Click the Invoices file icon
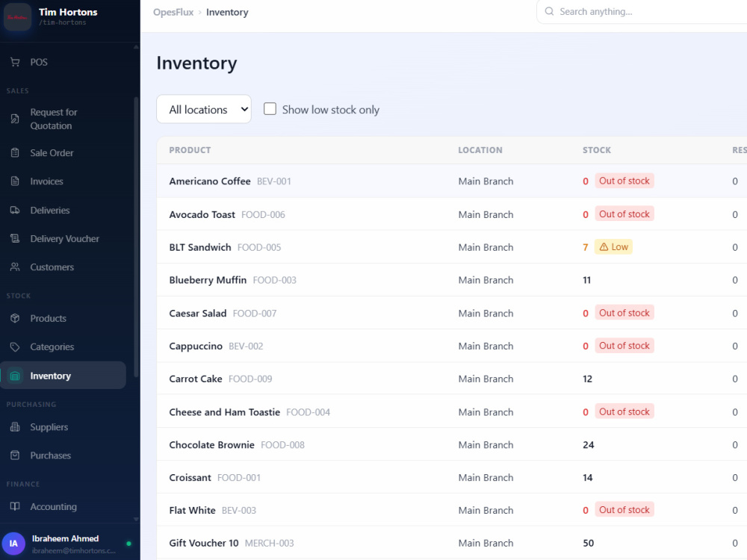This screenshot has height=560, width=747. (x=15, y=181)
